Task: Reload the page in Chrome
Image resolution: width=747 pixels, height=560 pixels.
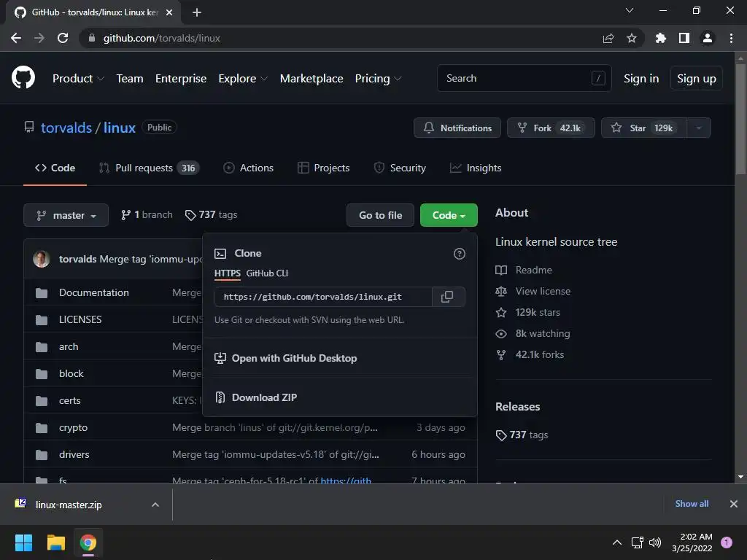Action: coord(63,38)
